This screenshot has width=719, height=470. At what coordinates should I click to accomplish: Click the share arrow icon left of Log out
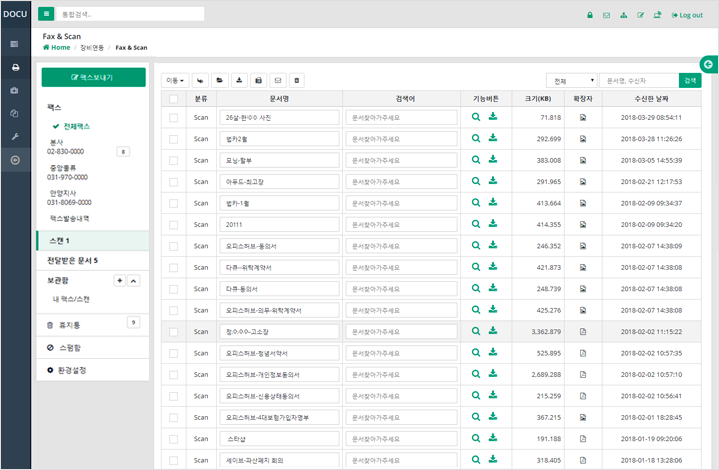coord(657,15)
